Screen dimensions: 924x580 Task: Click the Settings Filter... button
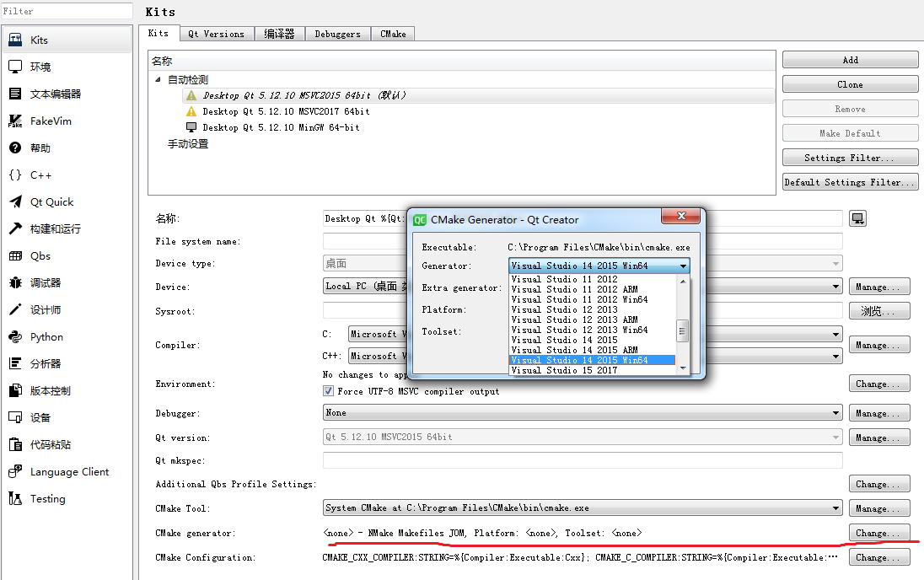[x=851, y=158]
